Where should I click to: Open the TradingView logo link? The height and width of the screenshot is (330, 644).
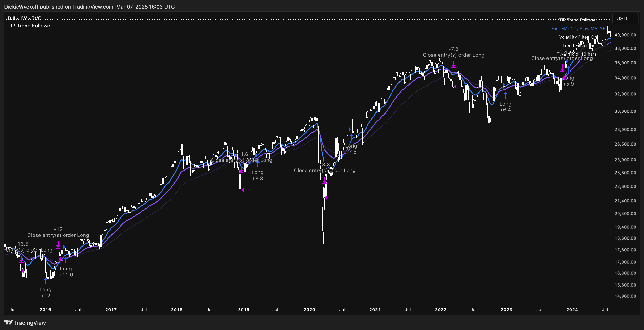(25, 323)
